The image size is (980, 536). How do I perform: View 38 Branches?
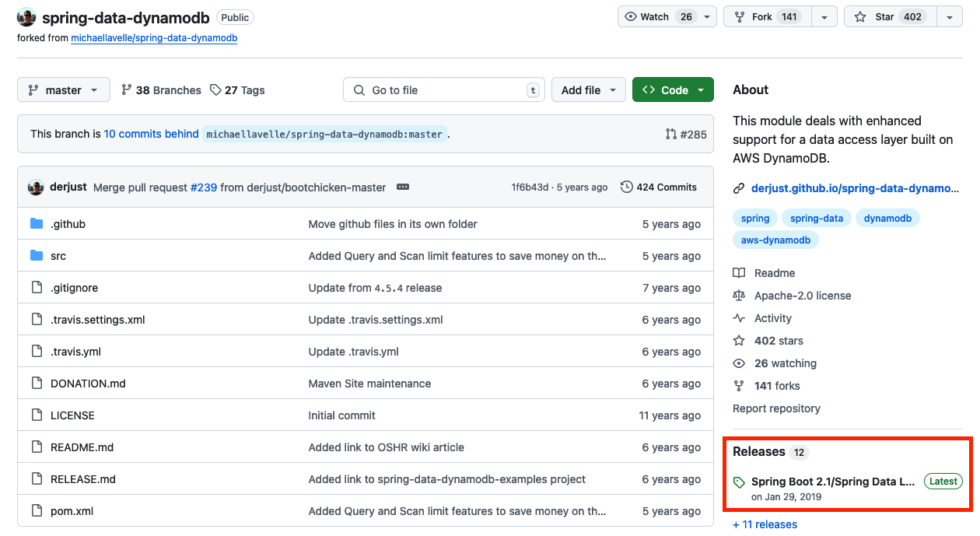161,90
